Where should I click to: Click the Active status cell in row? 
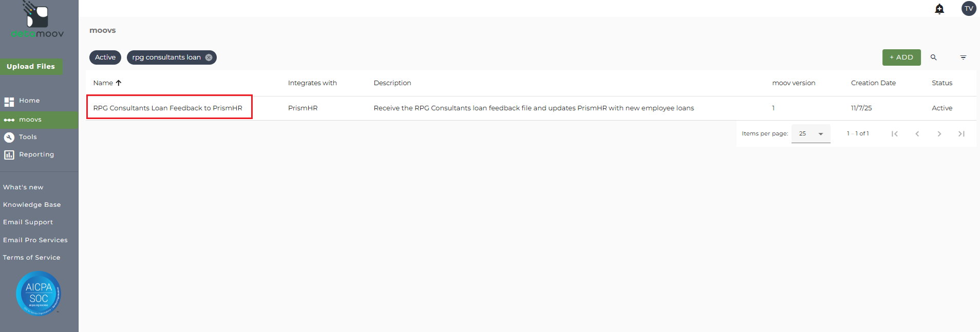(x=942, y=108)
